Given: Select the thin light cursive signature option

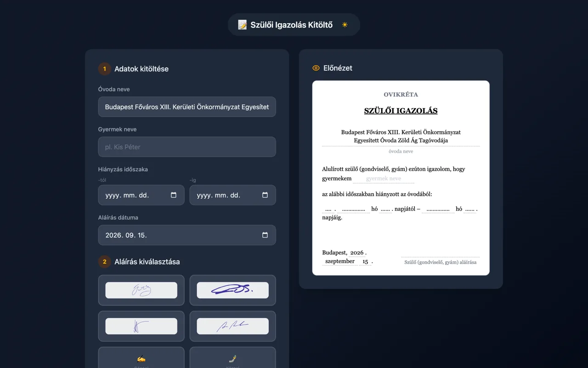Looking at the screenshot, I should (x=141, y=290).
